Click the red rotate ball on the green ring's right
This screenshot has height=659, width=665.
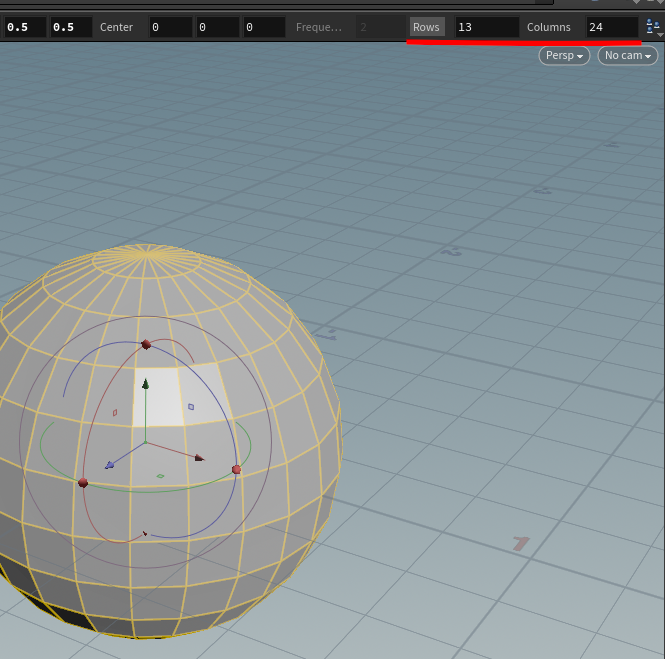236,469
